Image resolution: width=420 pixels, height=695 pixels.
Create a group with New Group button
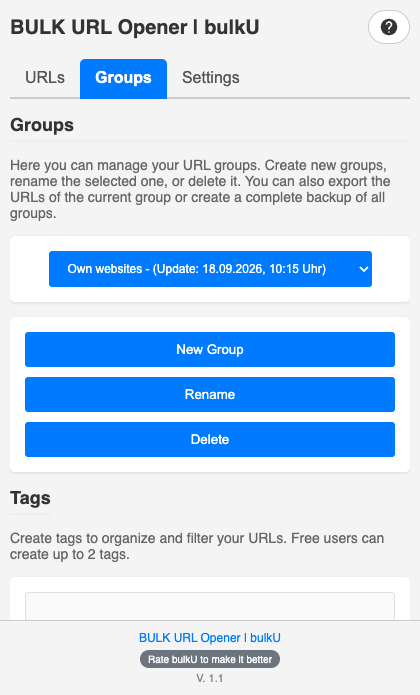[210, 349]
